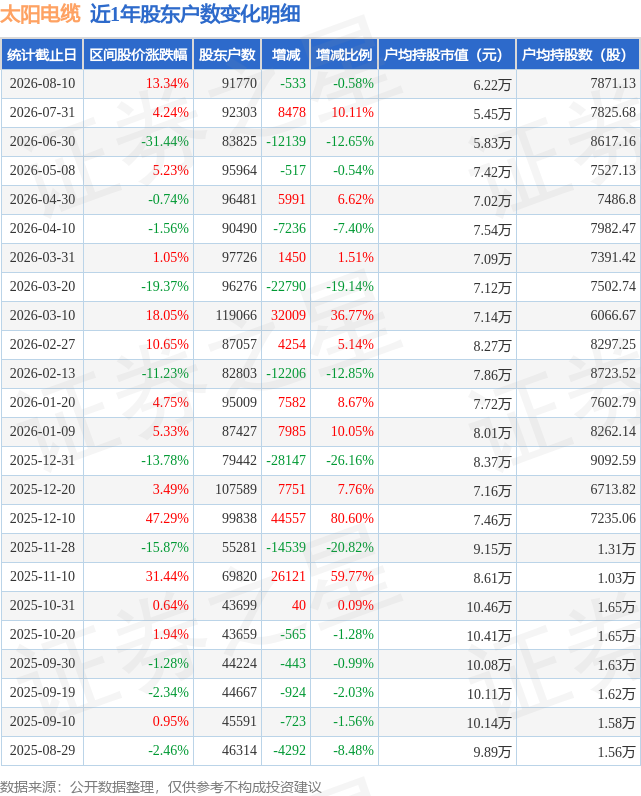
Task: Select the 2026-03-10 date cell
Action: [42, 315]
